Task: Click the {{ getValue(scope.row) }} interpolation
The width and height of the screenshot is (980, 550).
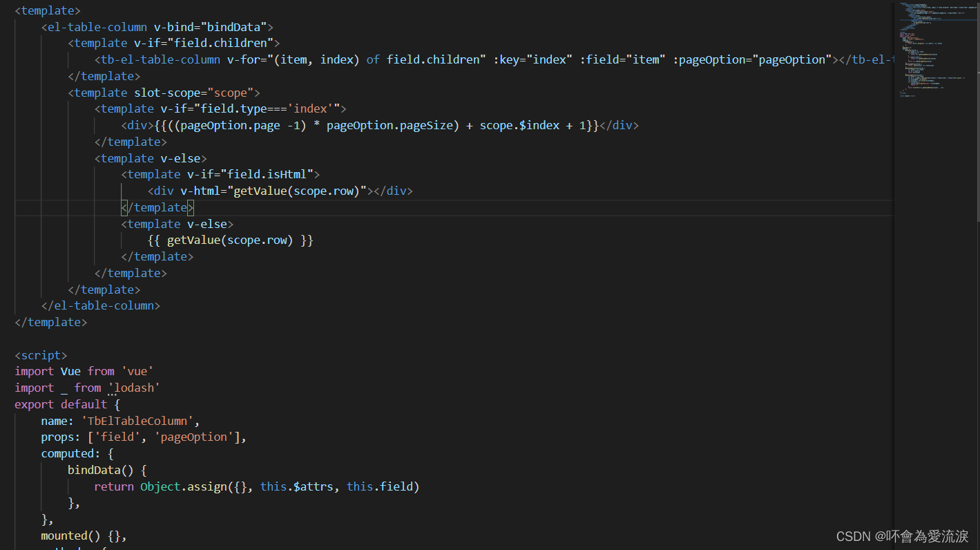Action: [231, 240]
